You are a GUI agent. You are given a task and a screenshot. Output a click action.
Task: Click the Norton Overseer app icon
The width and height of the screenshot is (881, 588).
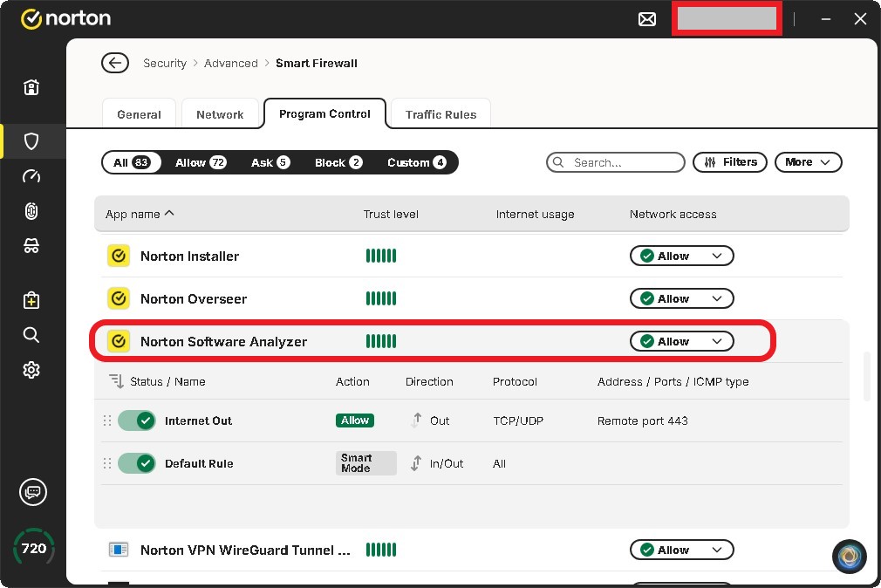pyautogui.click(x=119, y=298)
